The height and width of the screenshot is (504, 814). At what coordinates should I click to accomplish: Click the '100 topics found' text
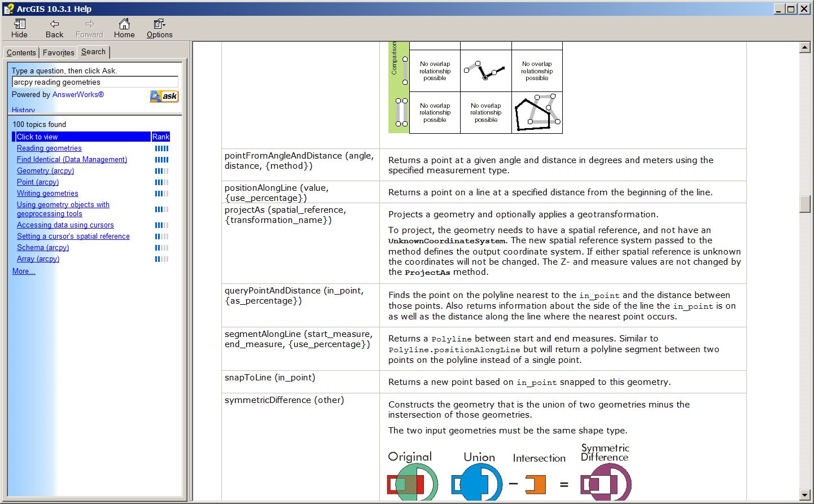point(40,124)
